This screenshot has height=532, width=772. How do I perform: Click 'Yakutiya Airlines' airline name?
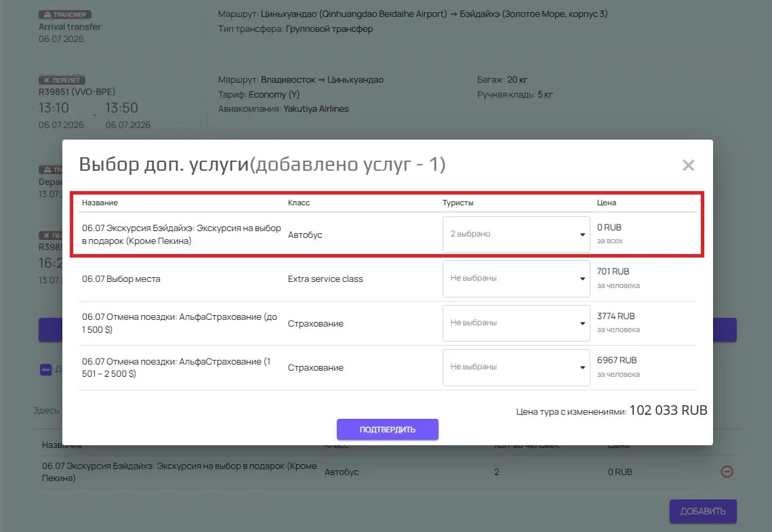(316, 108)
